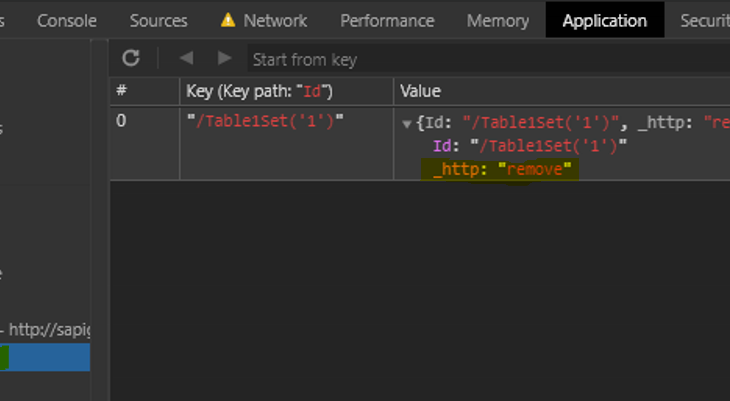Image resolution: width=730 pixels, height=401 pixels.
Task: Select the highlighted blue sidebar item
Action: (x=45, y=358)
